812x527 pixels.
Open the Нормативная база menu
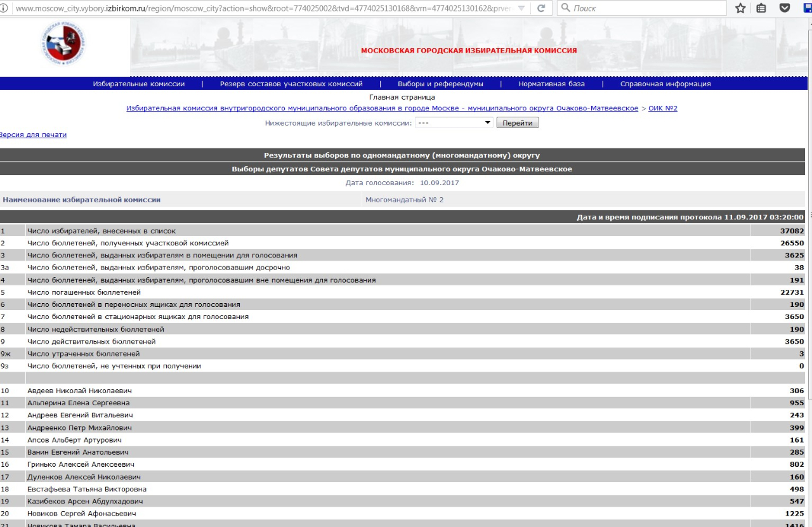click(551, 84)
